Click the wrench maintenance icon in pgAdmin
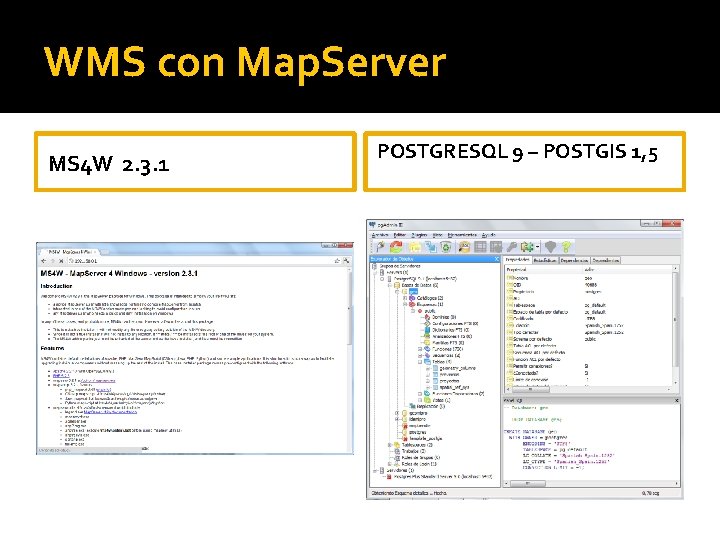This screenshot has height=540, width=720. click(x=512, y=247)
